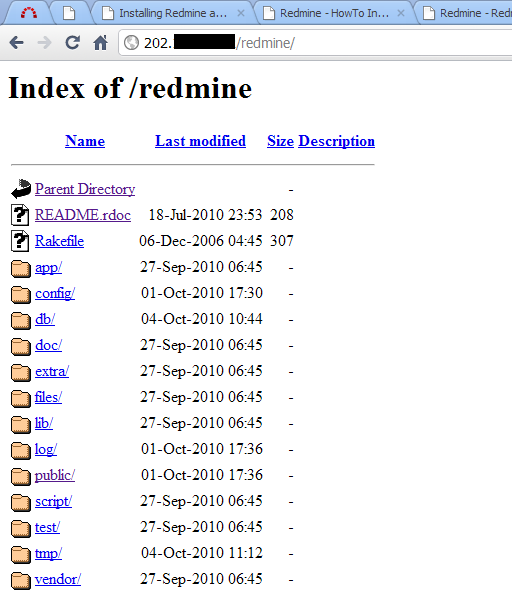Click the unknown-file icon next to Rakefile
The height and width of the screenshot is (595, 512).
pyautogui.click(x=20, y=241)
